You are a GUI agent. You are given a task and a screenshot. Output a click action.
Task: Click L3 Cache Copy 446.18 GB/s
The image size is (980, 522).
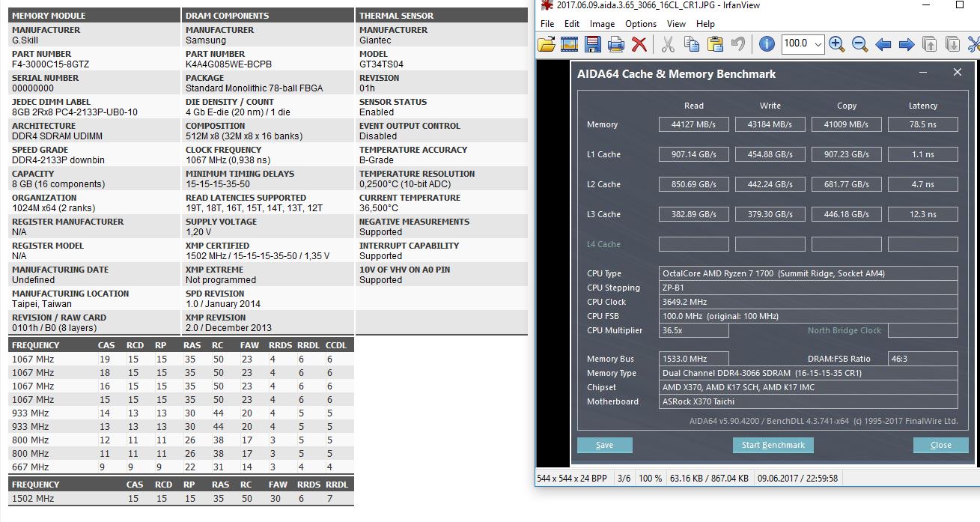point(847,214)
